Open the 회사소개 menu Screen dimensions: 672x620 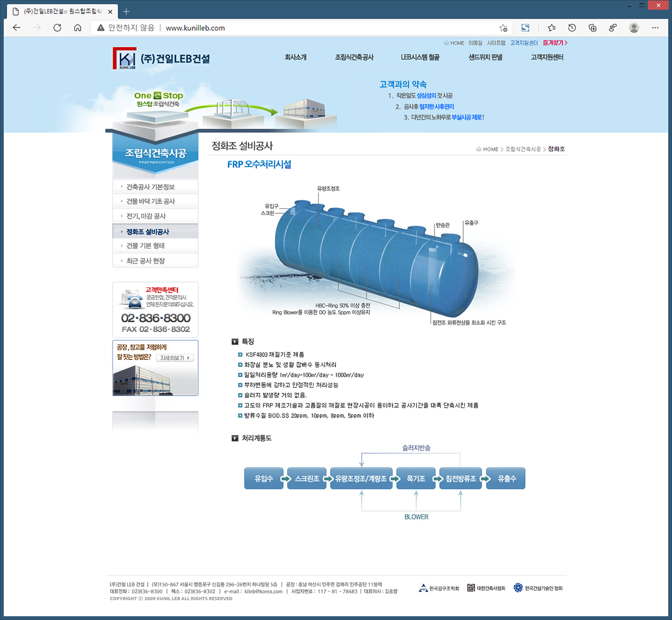tap(296, 58)
